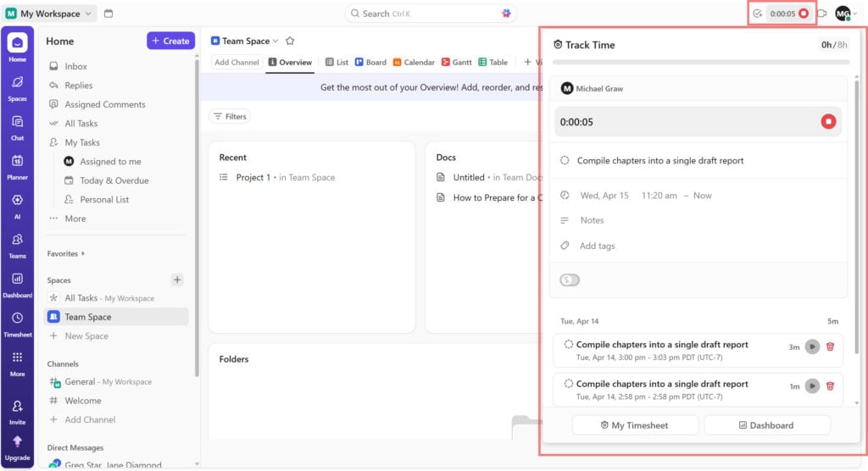868x471 pixels.
Task: Switch to the List view tab
Action: [337, 62]
